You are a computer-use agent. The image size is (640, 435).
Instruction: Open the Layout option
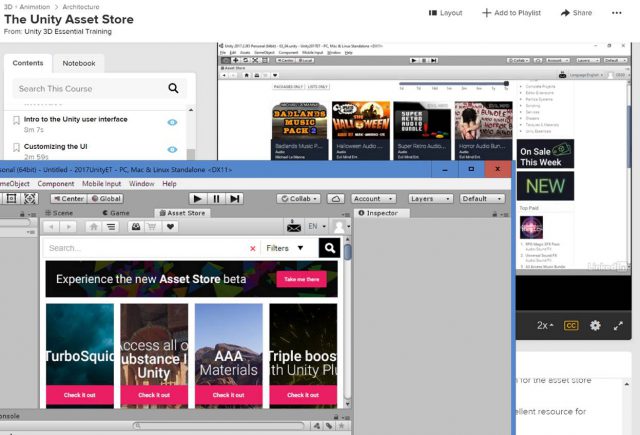pos(445,13)
